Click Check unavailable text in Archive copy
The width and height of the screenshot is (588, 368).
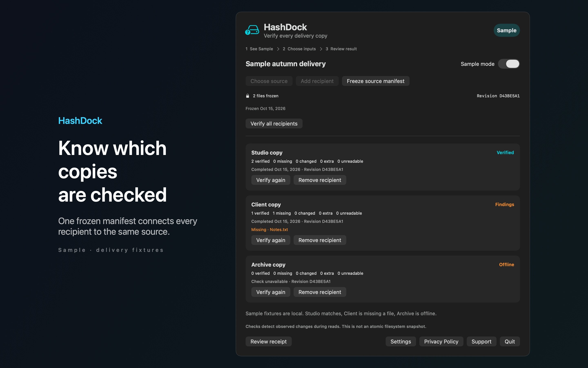click(269, 282)
